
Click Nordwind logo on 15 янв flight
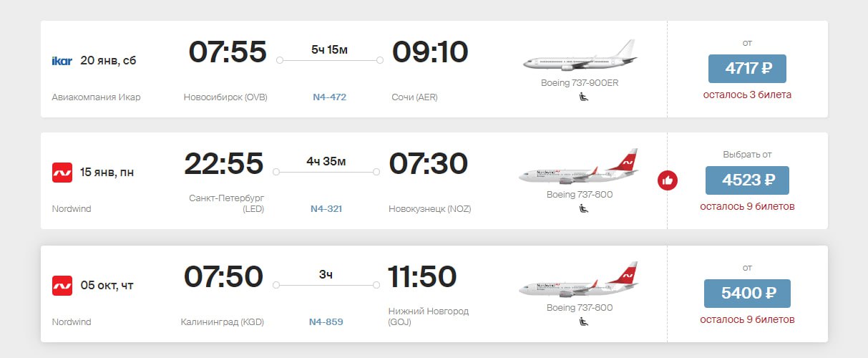point(62,173)
